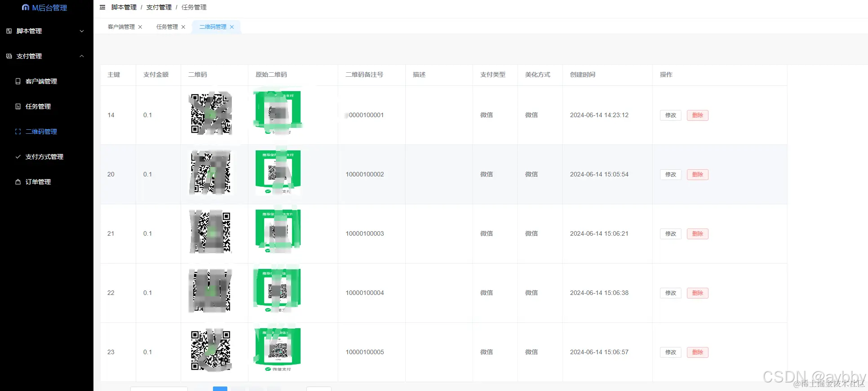Image resolution: width=868 pixels, height=391 pixels.
Task: Close the 客户端管理 tab
Action: click(140, 27)
